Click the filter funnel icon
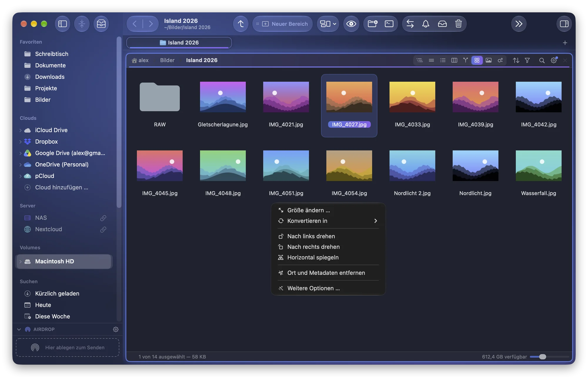 coord(527,60)
